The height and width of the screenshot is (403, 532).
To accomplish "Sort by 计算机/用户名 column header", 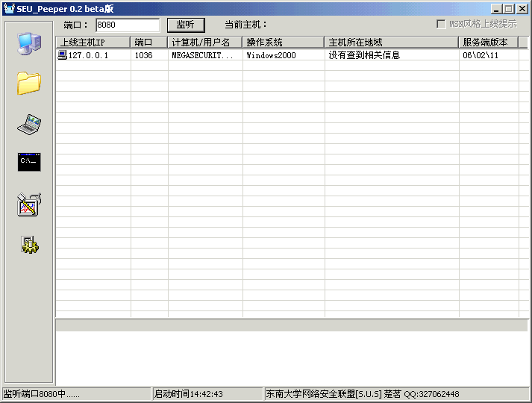I will [x=205, y=43].
